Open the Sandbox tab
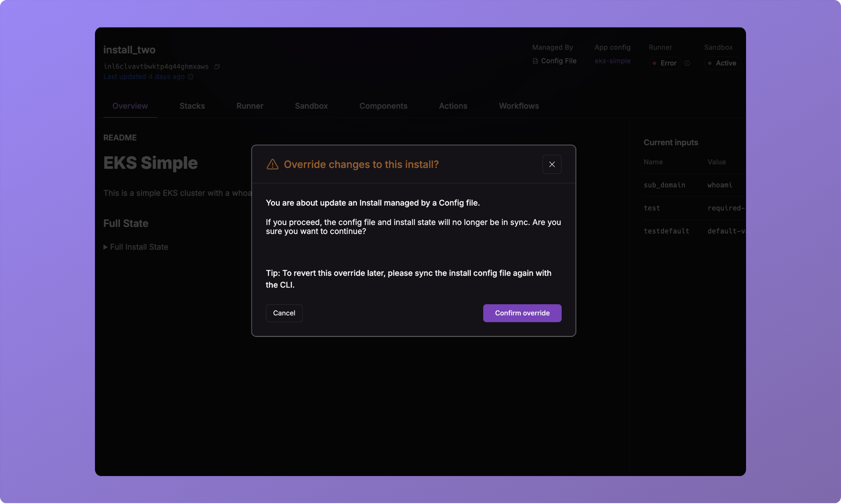 [311, 106]
